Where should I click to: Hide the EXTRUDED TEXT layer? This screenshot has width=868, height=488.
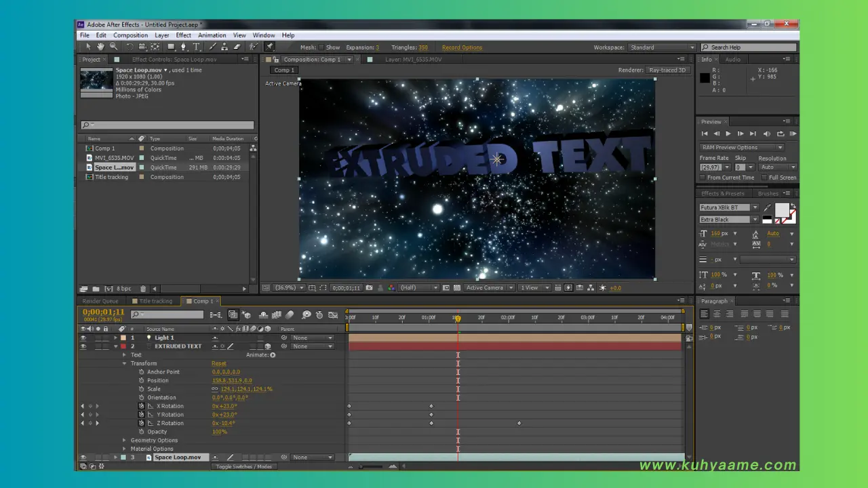pyautogui.click(x=83, y=346)
